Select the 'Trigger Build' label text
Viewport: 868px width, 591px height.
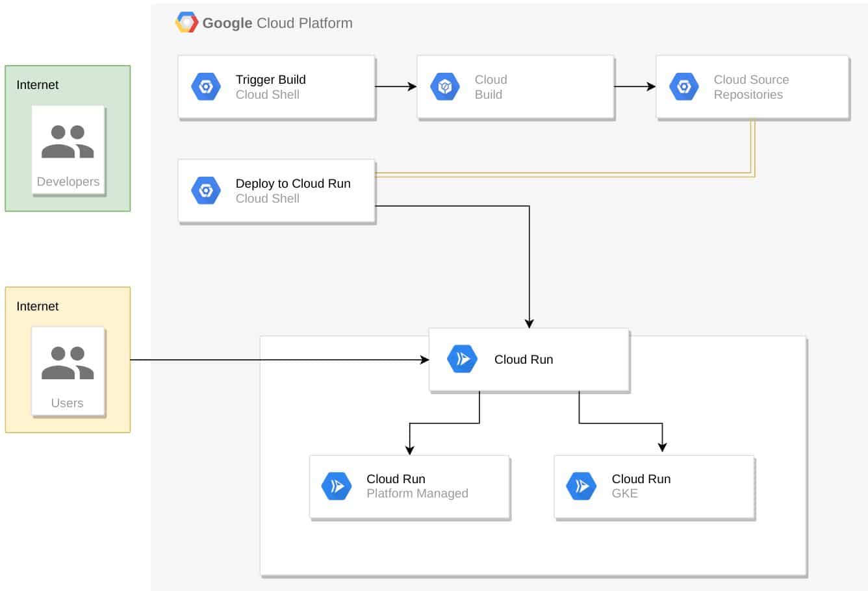click(x=270, y=79)
